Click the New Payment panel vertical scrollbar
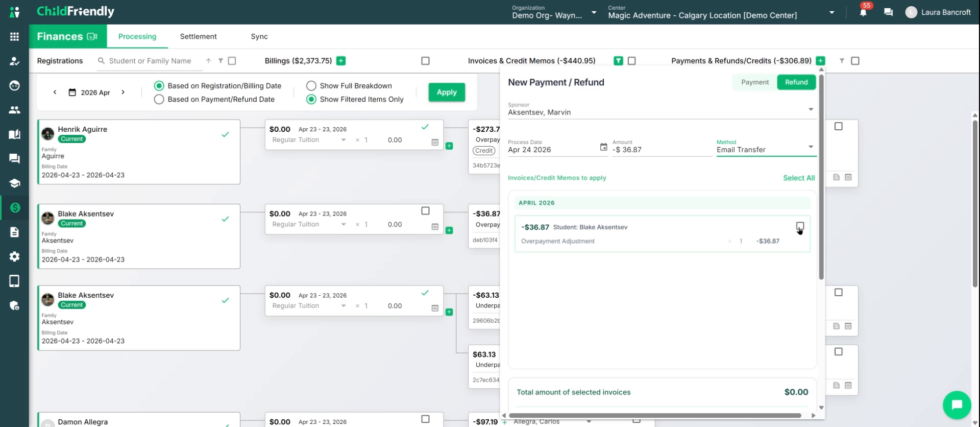Viewport: 980px width, 427px height. tap(821, 177)
